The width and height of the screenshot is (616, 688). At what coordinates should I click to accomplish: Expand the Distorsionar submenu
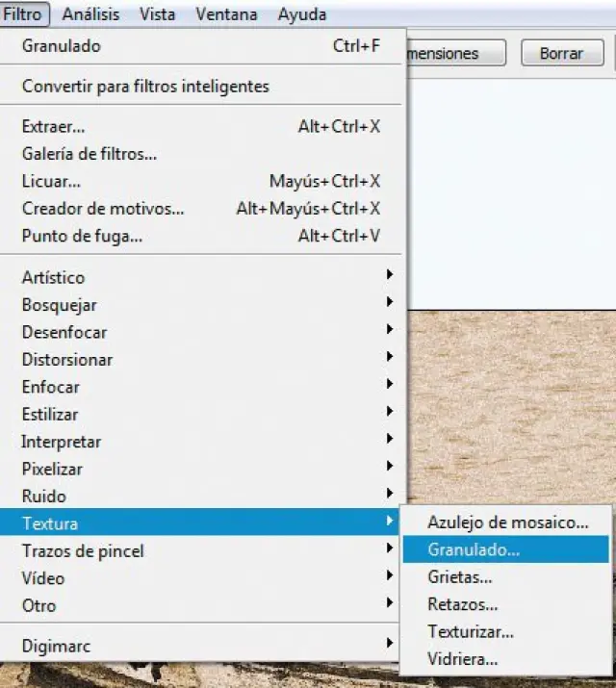[x=67, y=360]
